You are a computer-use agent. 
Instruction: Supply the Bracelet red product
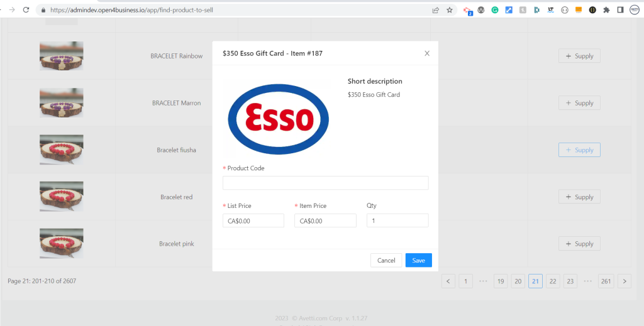pyautogui.click(x=579, y=197)
